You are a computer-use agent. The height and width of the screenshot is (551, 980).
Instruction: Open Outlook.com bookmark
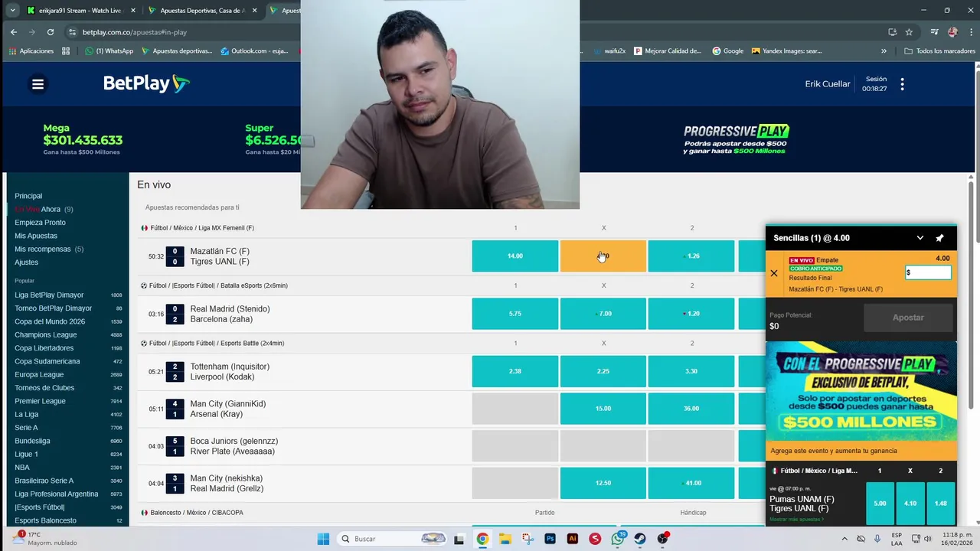(x=254, y=51)
